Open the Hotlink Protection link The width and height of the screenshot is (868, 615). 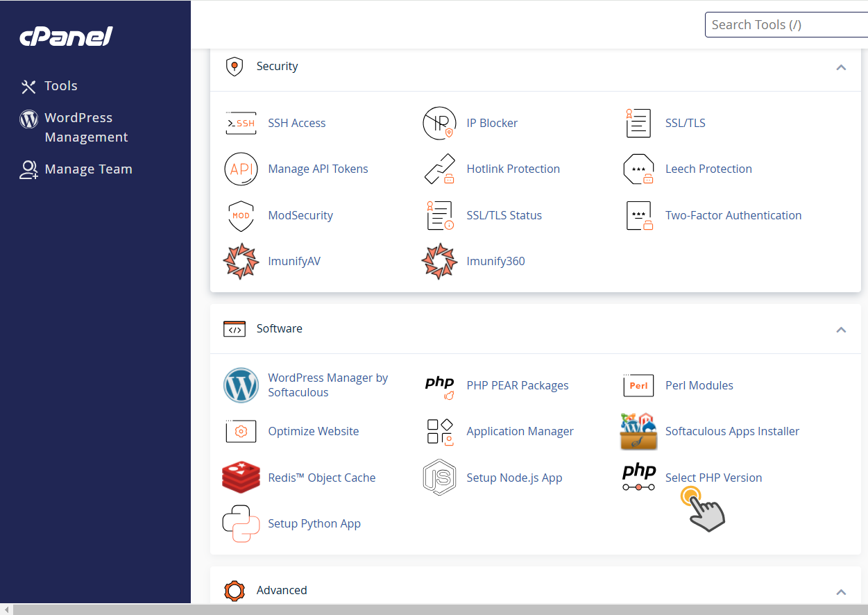[x=513, y=169]
